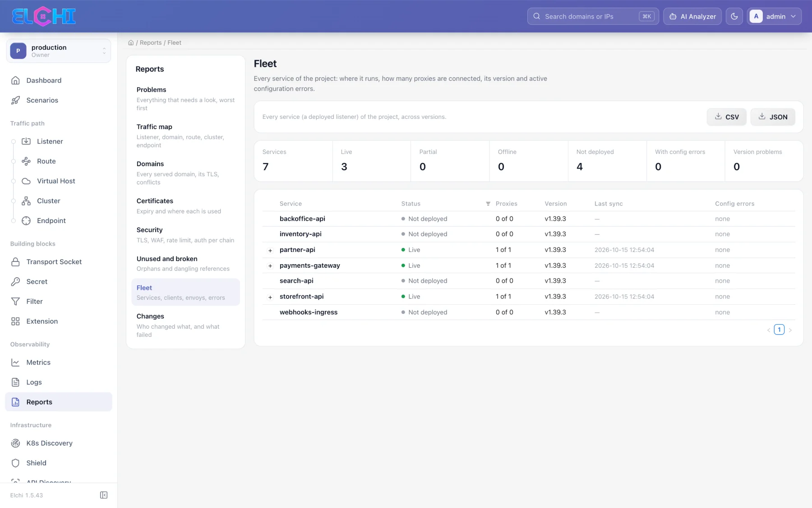Click the webhooks-ingress service name
Screen dimensions: 812x508
click(x=309, y=312)
